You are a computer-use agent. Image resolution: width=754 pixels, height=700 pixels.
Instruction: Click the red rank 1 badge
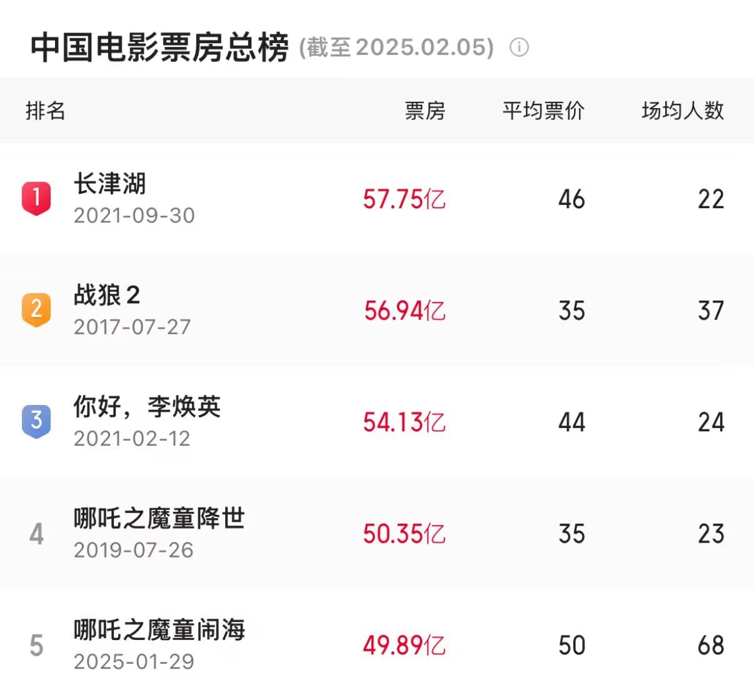pos(36,197)
